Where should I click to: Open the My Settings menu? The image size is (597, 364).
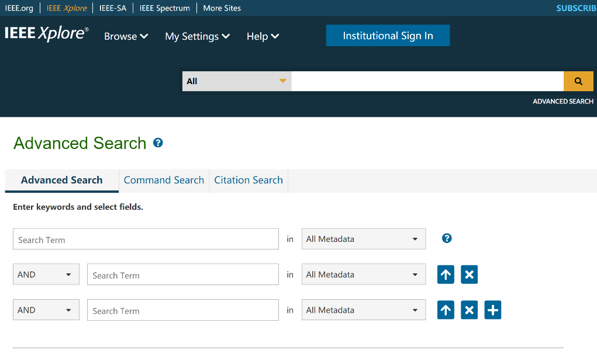pos(197,36)
